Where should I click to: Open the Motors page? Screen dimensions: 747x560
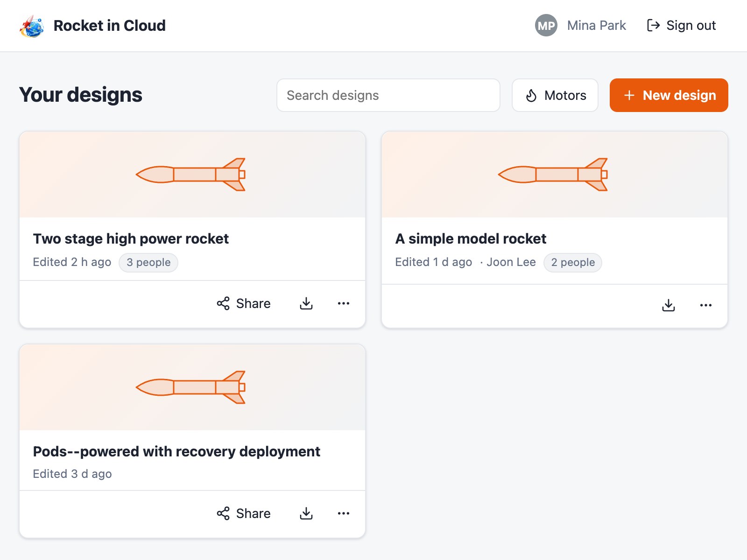point(555,95)
